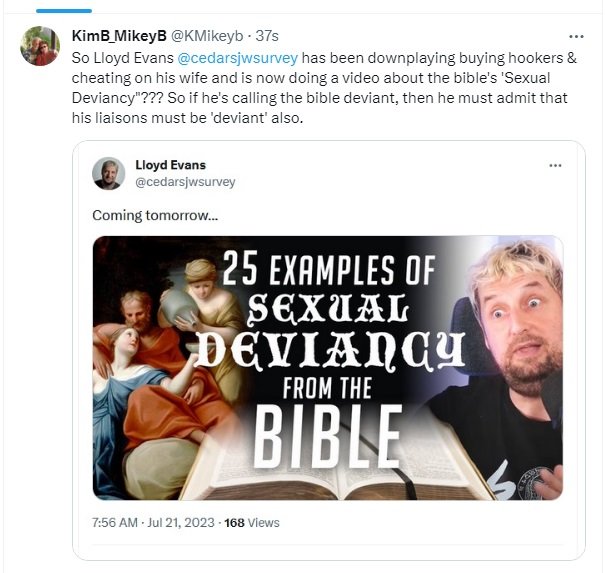Open more options on the quoted Lloyd Evans tweet
605x573 pixels.
point(555,166)
